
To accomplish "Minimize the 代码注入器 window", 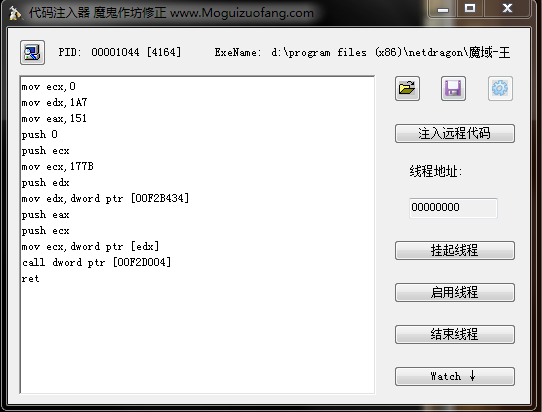I will pos(442,8).
